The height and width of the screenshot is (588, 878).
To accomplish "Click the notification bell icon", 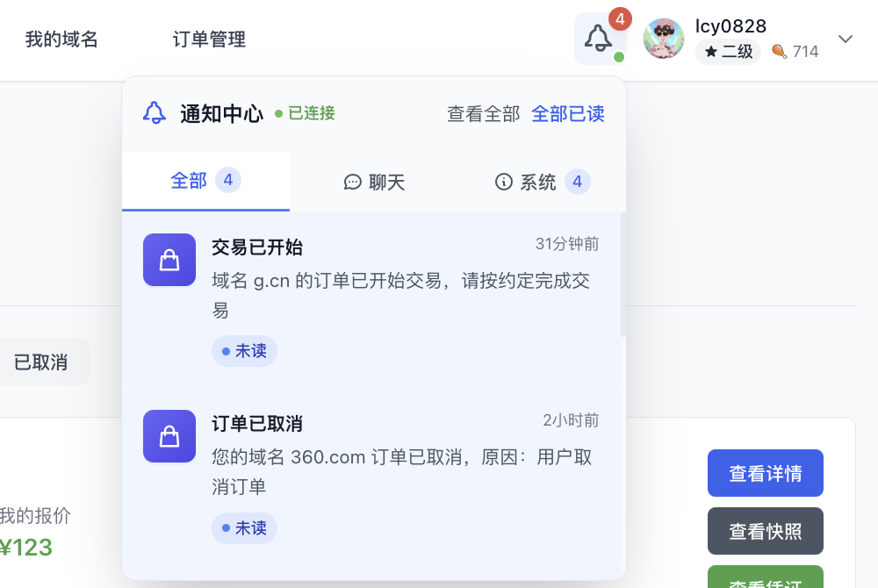I will [x=600, y=39].
